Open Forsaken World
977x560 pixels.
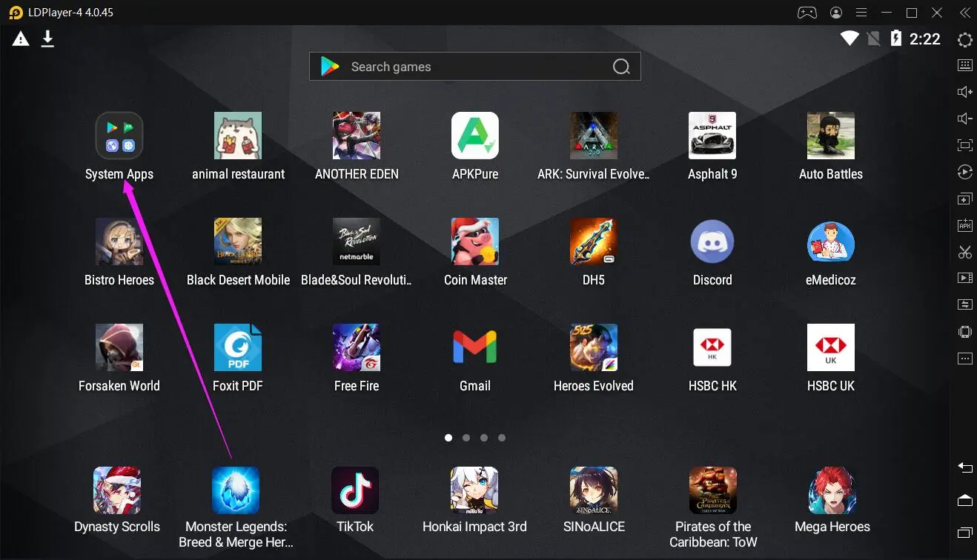pyautogui.click(x=119, y=347)
